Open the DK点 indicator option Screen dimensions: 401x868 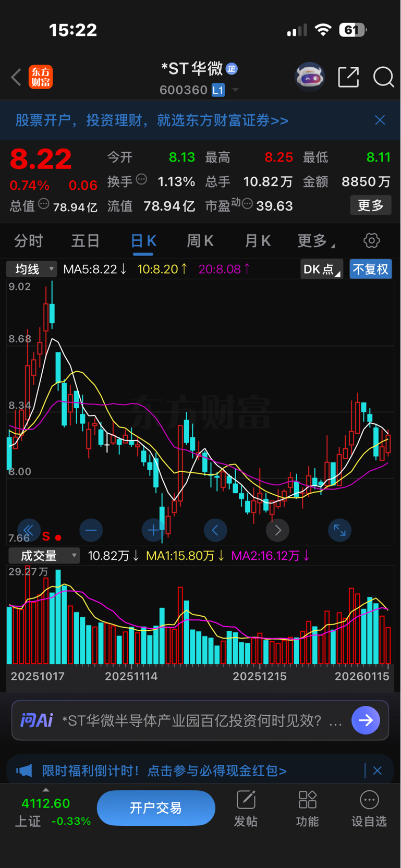[x=322, y=269]
